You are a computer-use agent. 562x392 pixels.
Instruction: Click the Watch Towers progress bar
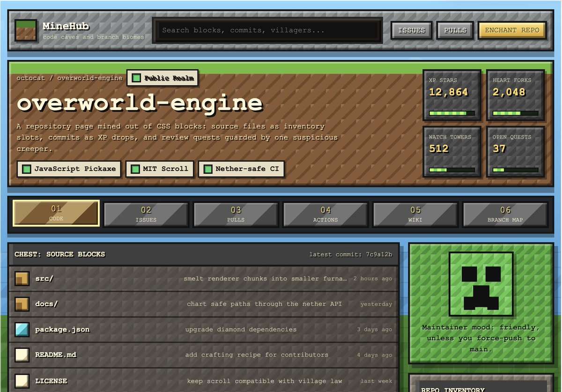[x=452, y=170]
